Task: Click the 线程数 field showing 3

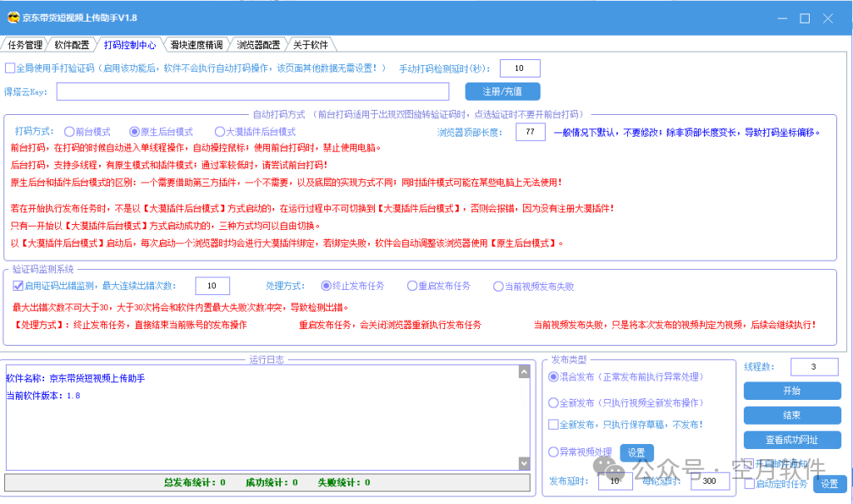Action: pos(814,367)
